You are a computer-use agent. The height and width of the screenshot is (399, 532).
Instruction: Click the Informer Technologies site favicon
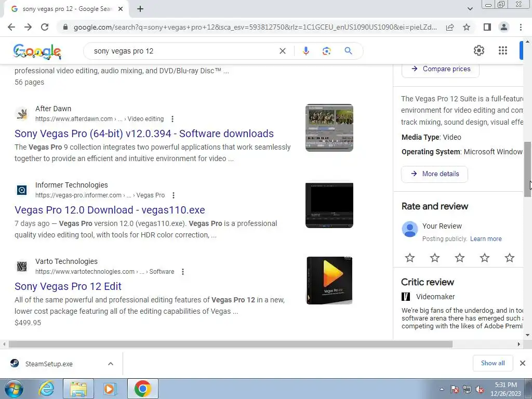22,190
